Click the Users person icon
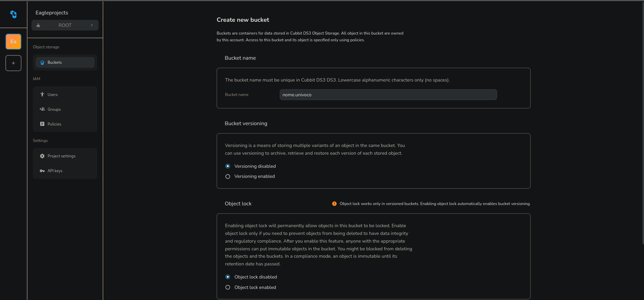 pyautogui.click(x=42, y=95)
